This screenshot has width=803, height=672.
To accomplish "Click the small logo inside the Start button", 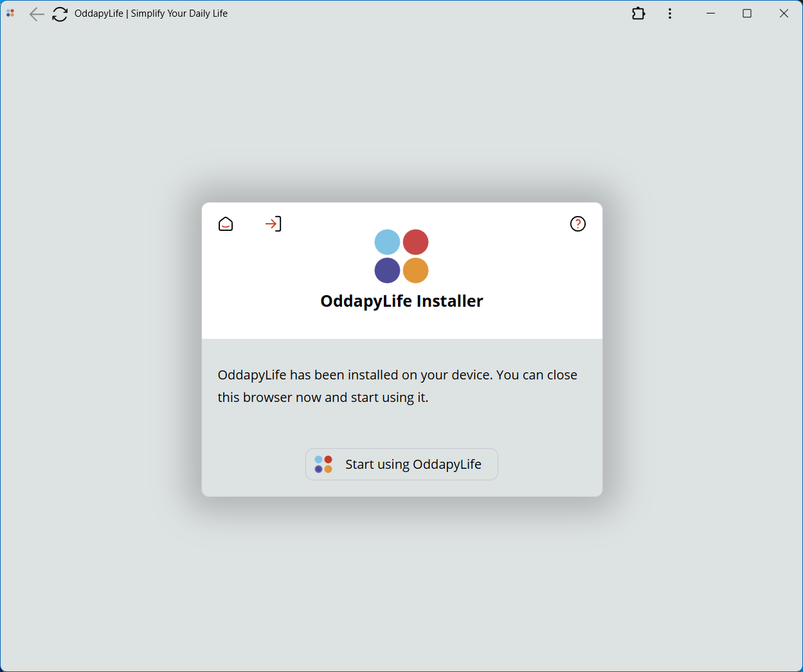I will [x=323, y=463].
